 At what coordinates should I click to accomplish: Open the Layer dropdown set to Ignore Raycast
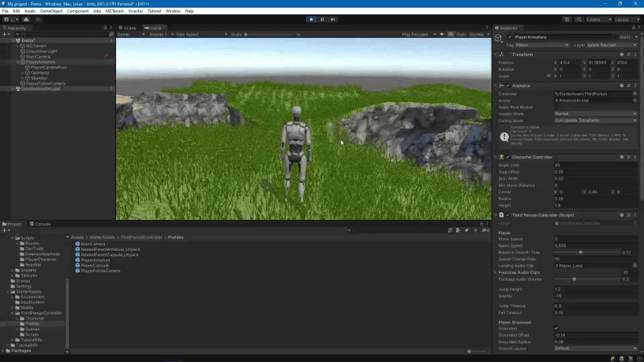pos(612,45)
